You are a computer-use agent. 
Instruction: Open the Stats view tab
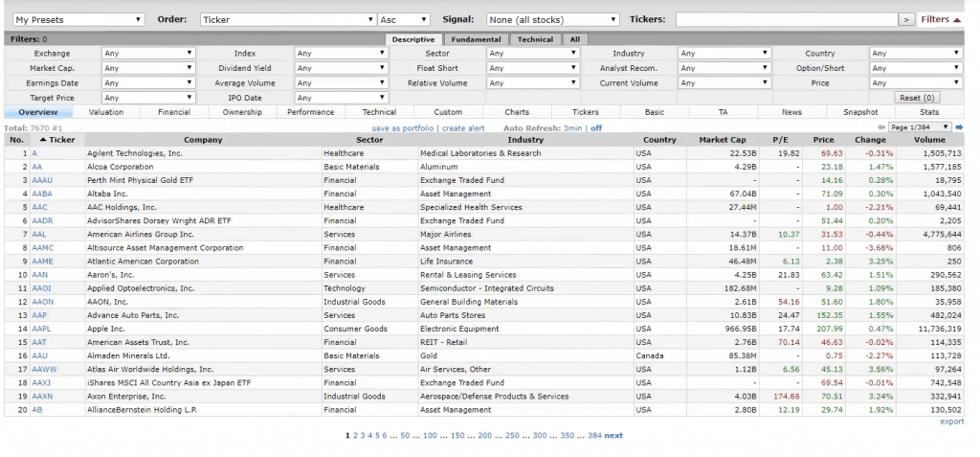929,112
